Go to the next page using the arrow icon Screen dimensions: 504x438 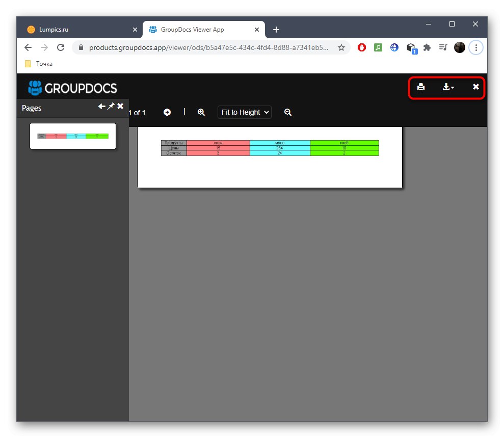point(167,112)
